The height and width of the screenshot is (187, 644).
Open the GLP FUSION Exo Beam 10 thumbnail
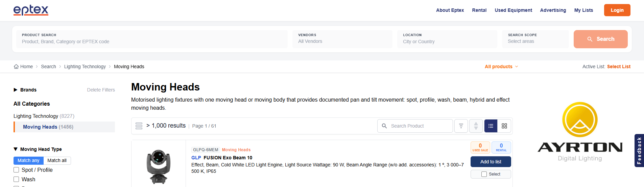click(159, 167)
